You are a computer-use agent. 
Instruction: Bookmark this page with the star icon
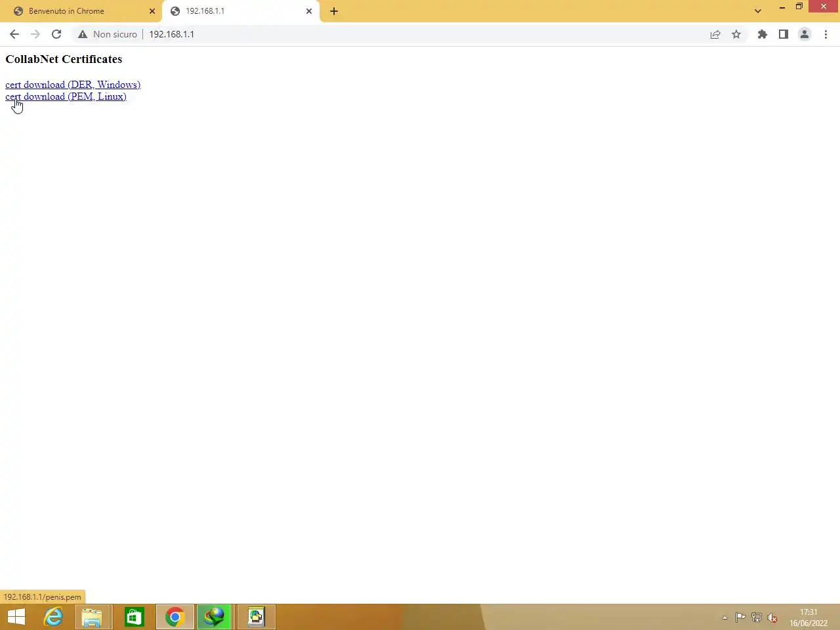click(x=736, y=34)
